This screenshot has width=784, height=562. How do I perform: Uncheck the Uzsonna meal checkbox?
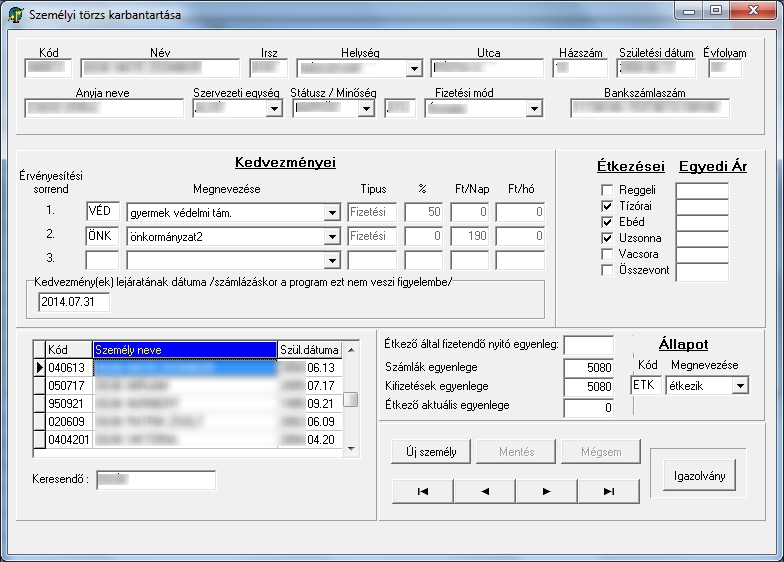point(607,238)
